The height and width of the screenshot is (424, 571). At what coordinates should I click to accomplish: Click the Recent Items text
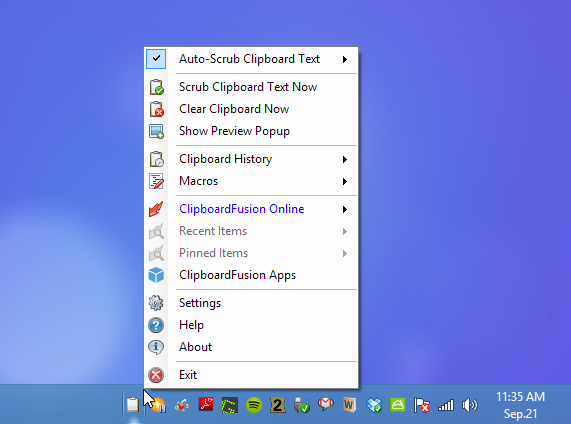[213, 231]
